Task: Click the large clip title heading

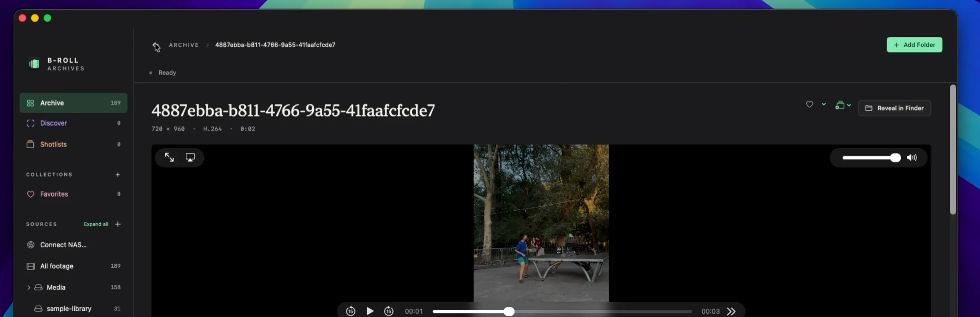Action: [293, 111]
